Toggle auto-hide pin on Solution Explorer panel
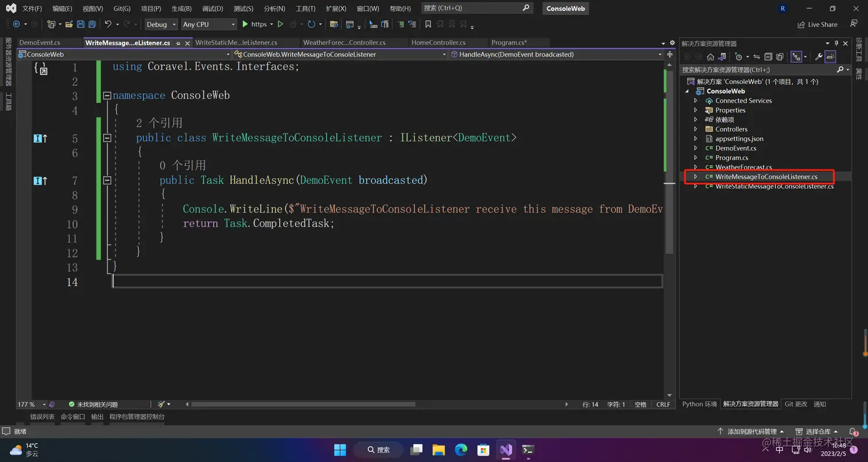 click(x=836, y=43)
